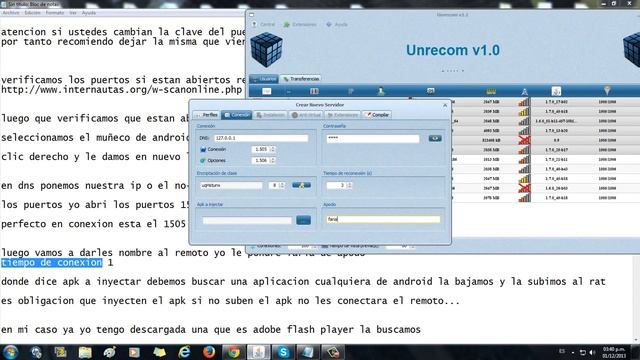Screen dimensions: 640x360
Task: Switch to the Transferencias tab
Action: tap(301, 79)
